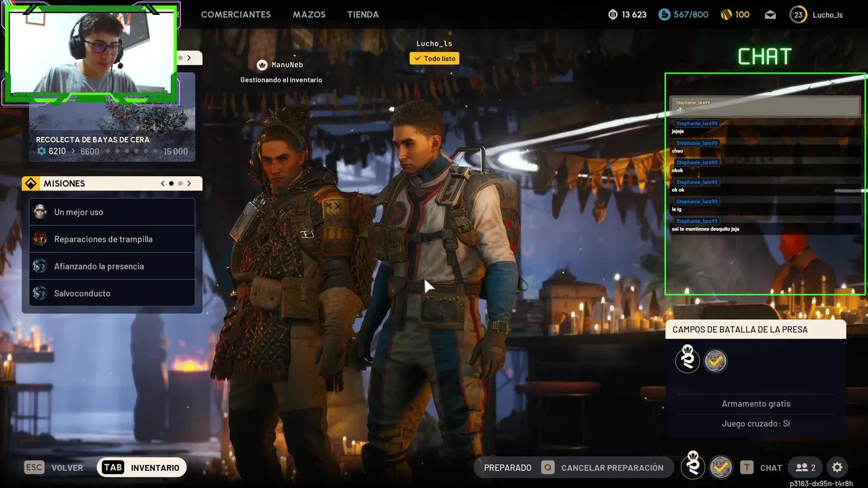Open the mission Afianzando la presencia
The width and height of the screenshot is (868, 488).
coord(112,266)
